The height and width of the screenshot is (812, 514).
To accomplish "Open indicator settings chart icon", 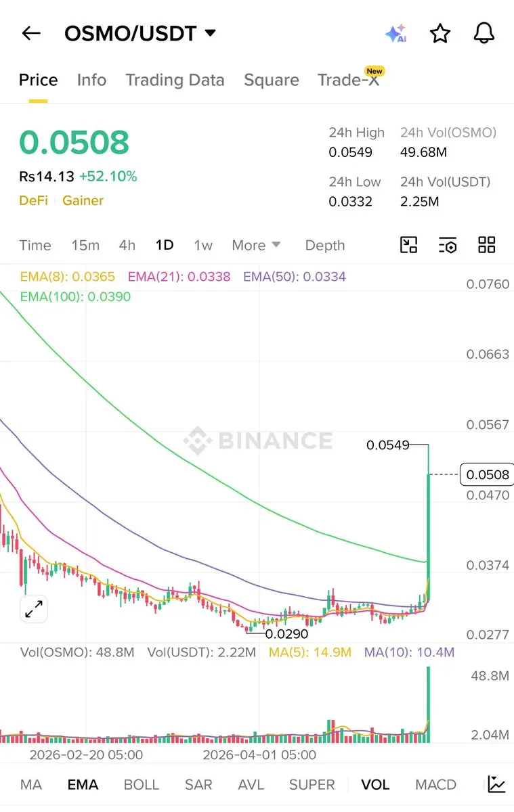I will pyautogui.click(x=496, y=784).
